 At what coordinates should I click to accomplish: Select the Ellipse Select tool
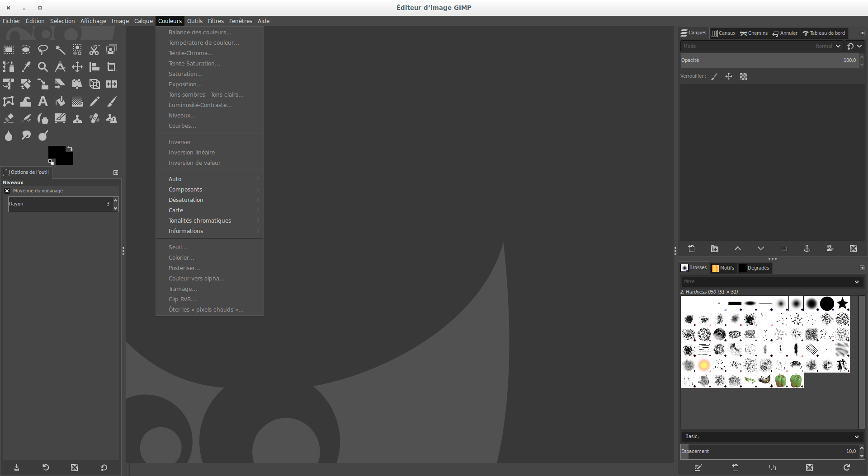[26, 50]
